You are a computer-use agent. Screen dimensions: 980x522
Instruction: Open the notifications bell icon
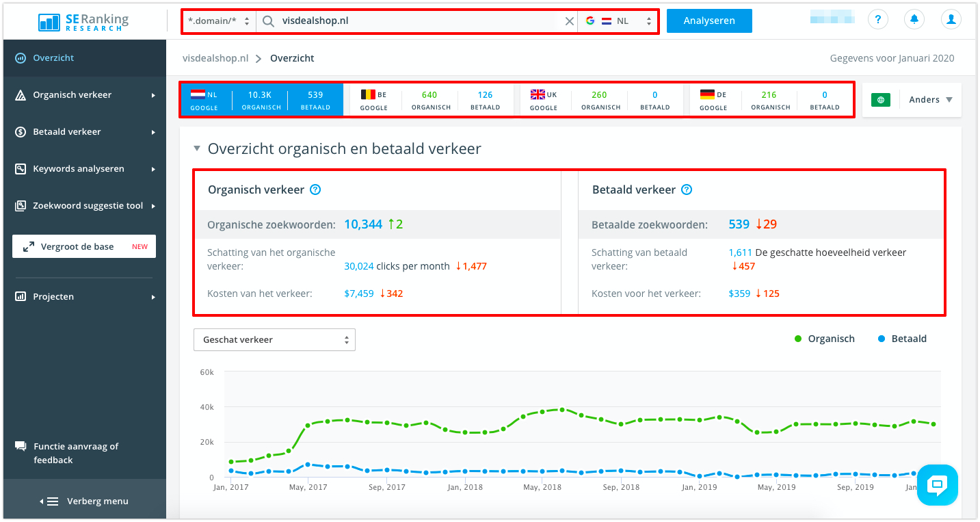(914, 20)
